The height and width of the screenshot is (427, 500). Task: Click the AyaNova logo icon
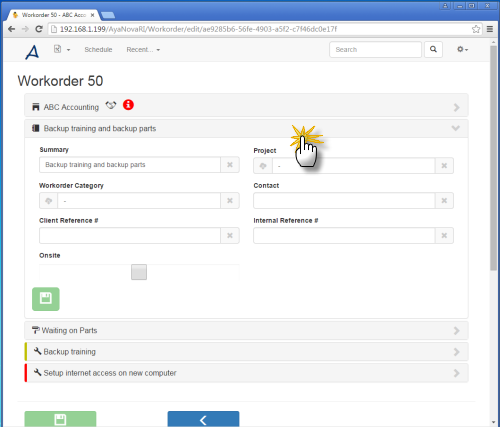(x=32, y=52)
